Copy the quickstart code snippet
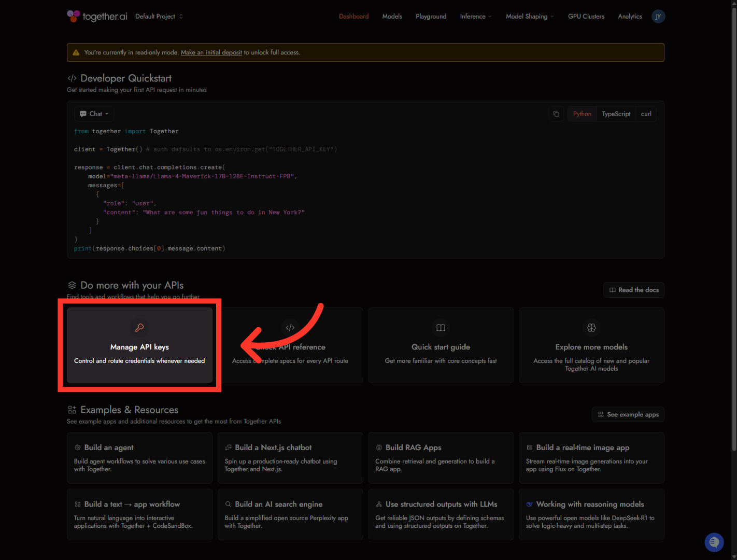This screenshot has width=737, height=560. pos(556,114)
